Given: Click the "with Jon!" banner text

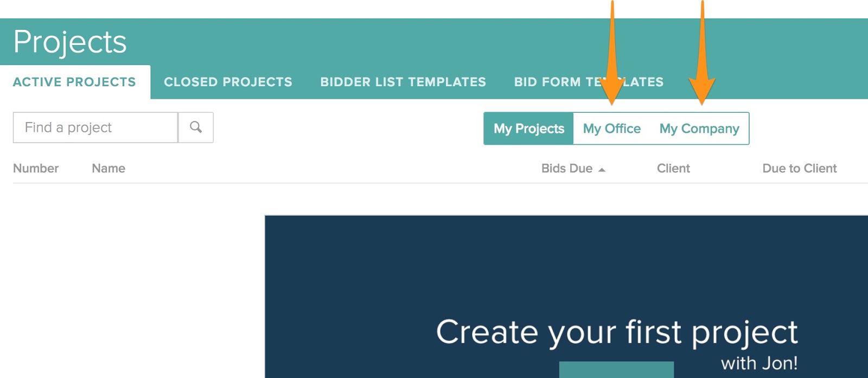Looking at the screenshot, I should click(759, 363).
